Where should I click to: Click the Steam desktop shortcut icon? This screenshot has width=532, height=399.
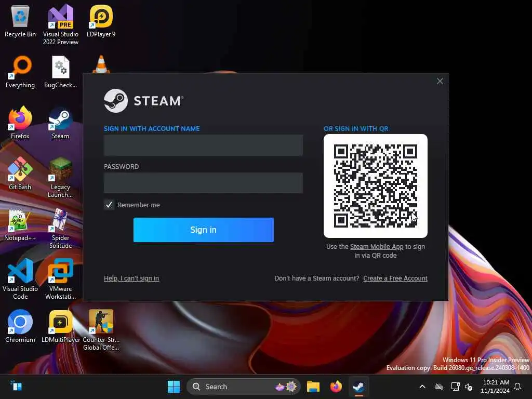coord(60,123)
